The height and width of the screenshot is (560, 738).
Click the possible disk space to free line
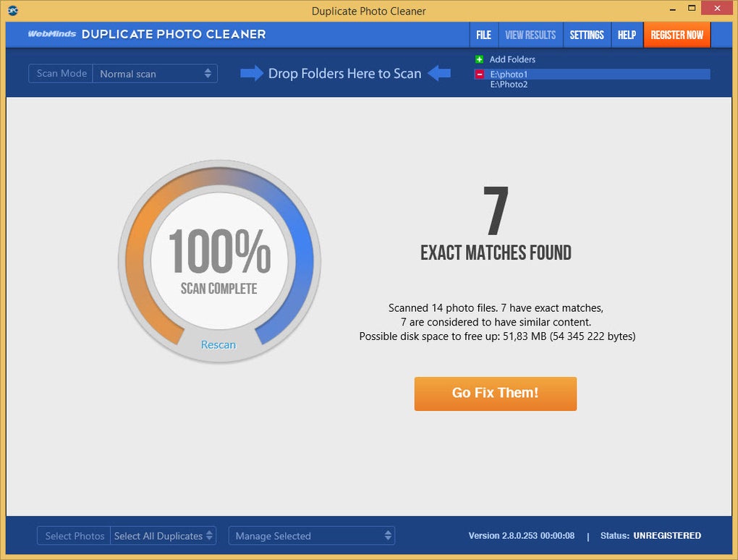tap(497, 336)
